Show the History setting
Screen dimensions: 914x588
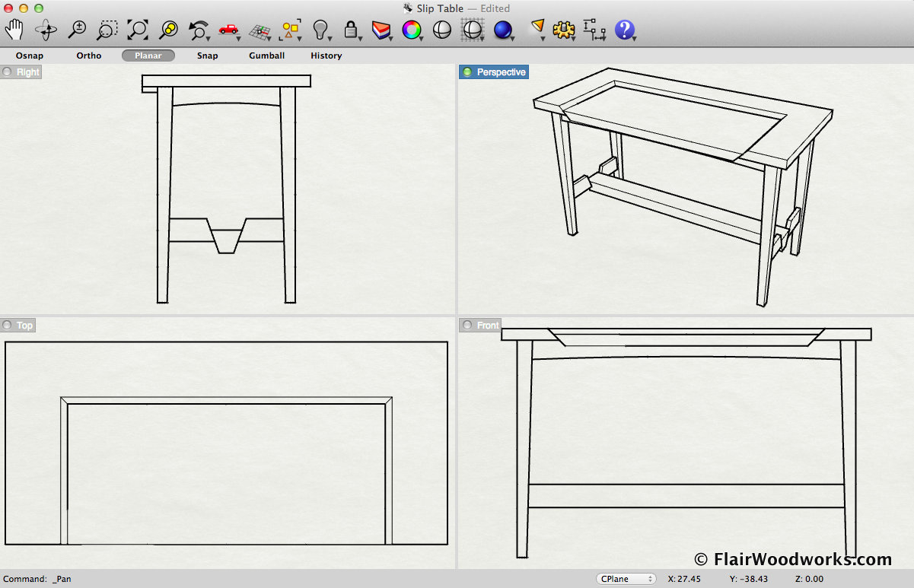pyautogui.click(x=326, y=56)
